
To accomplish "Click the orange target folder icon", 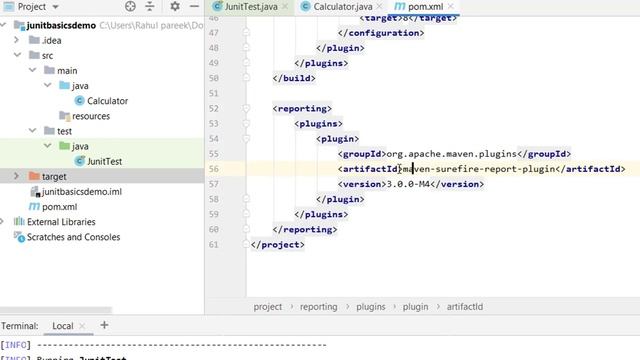I will (34, 176).
